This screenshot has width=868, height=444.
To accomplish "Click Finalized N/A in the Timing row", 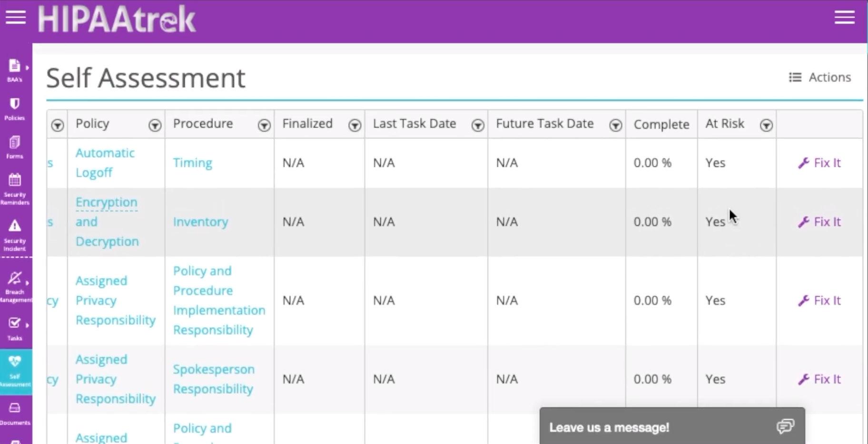I will click(x=293, y=163).
